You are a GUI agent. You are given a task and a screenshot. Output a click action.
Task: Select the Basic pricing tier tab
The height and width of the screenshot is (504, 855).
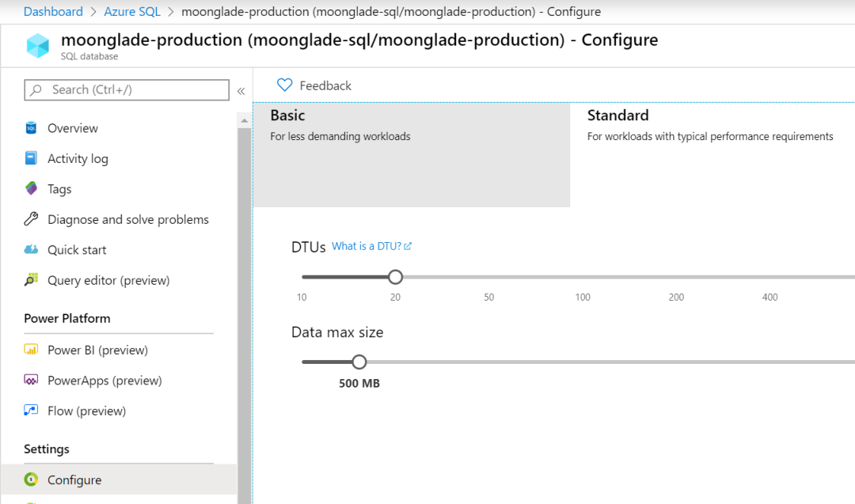click(x=411, y=154)
